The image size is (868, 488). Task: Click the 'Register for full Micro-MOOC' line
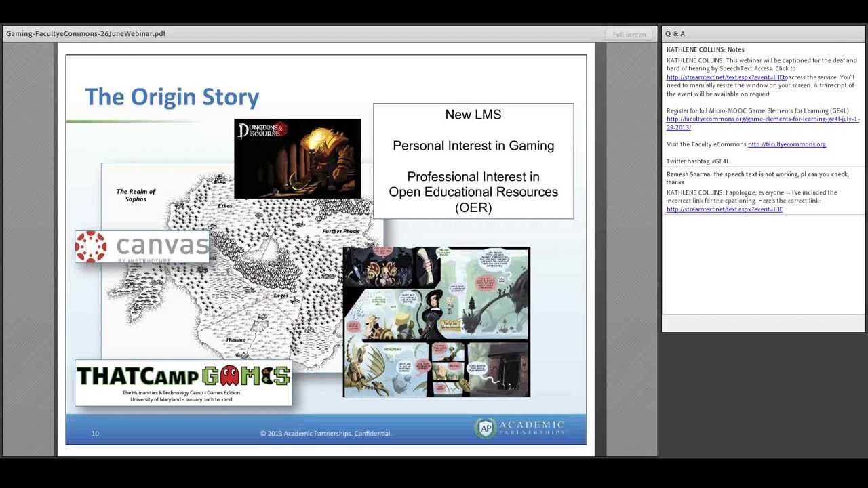point(757,110)
